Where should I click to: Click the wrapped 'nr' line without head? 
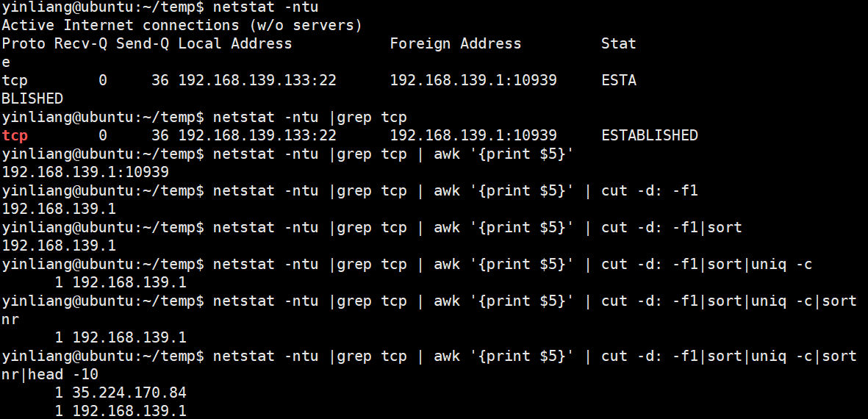click(x=10, y=320)
